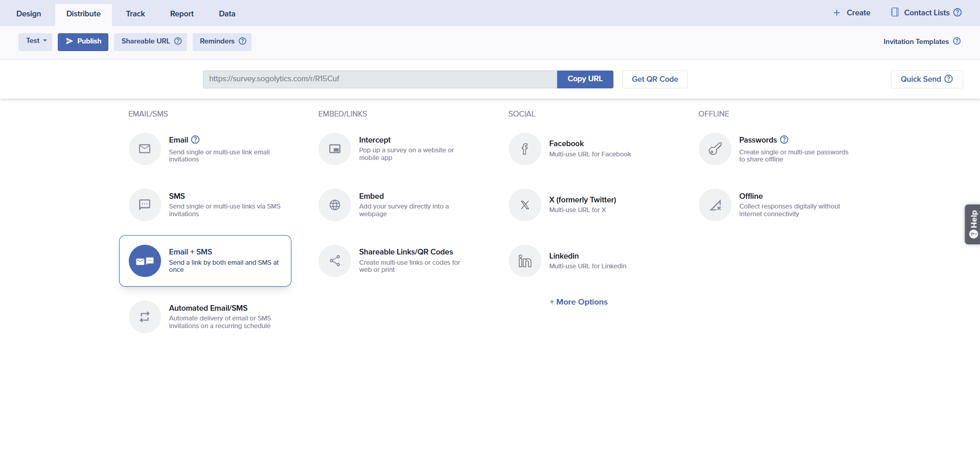Screen dimensions: 980x463
Task: Open the Report tab
Action: coord(181,14)
